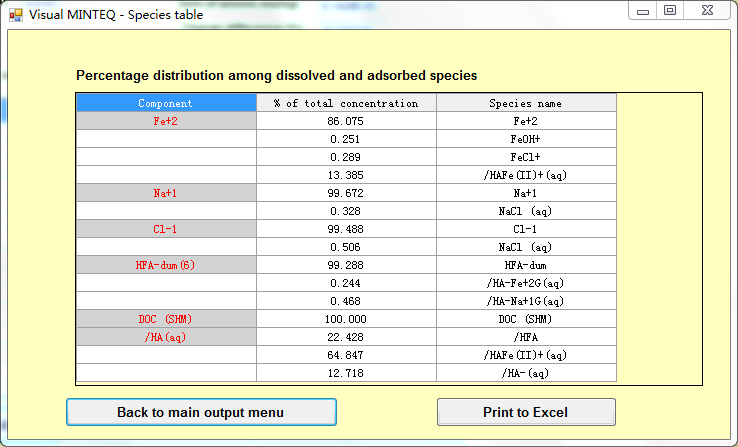Select the FeCl+ species name cell
The width and height of the screenshot is (738, 447).
(x=526, y=157)
